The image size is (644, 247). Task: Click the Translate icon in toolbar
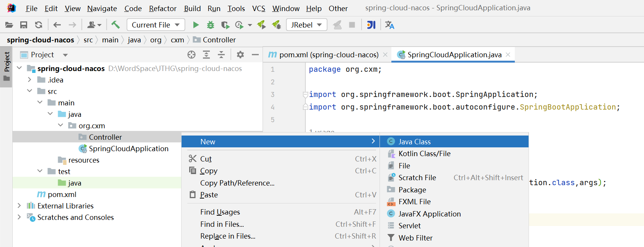pyautogui.click(x=389, y=25)
